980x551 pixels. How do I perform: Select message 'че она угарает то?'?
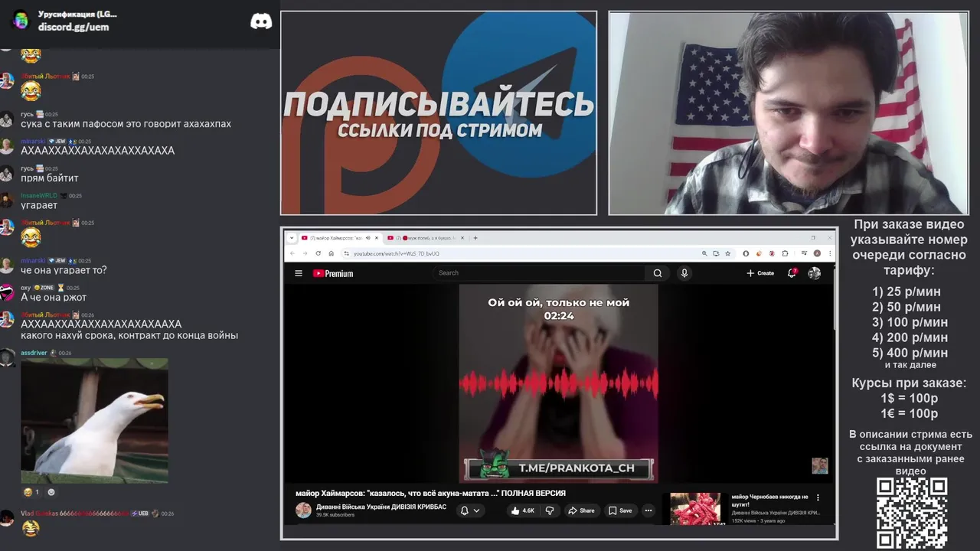click(64, 270)
